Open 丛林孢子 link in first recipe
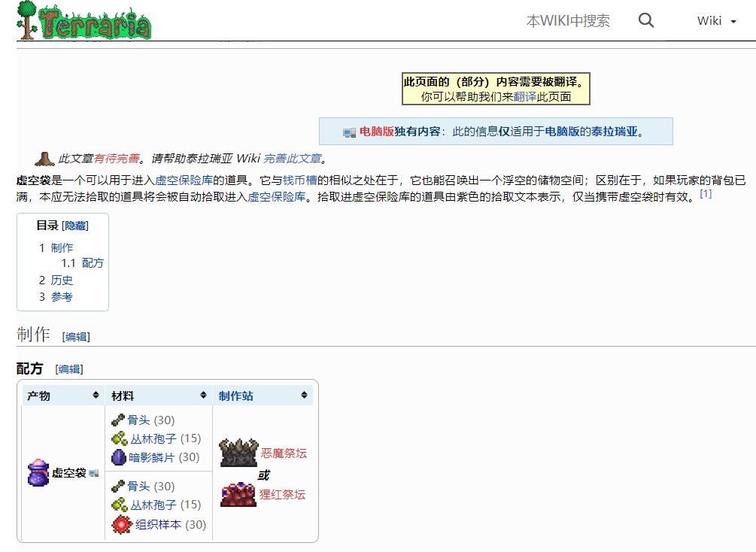Viewport: 756px width, 552px height. pyautogui.click(x=153, y=438)
